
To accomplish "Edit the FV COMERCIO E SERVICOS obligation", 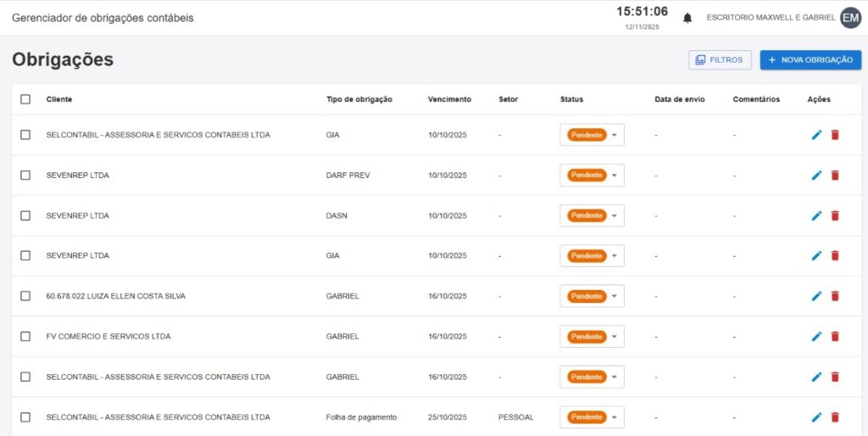I will [x=816, y=337].
